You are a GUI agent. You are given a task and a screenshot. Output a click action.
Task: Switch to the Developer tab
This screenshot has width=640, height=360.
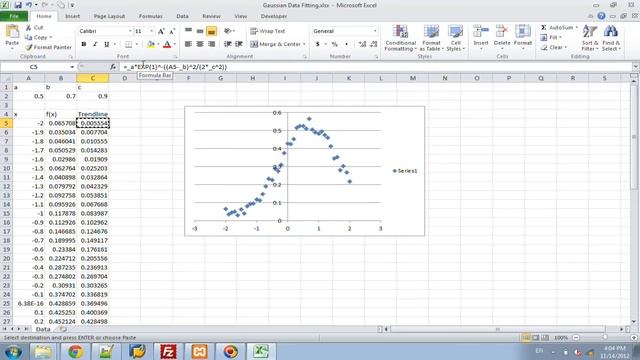(x=273, y=16)
